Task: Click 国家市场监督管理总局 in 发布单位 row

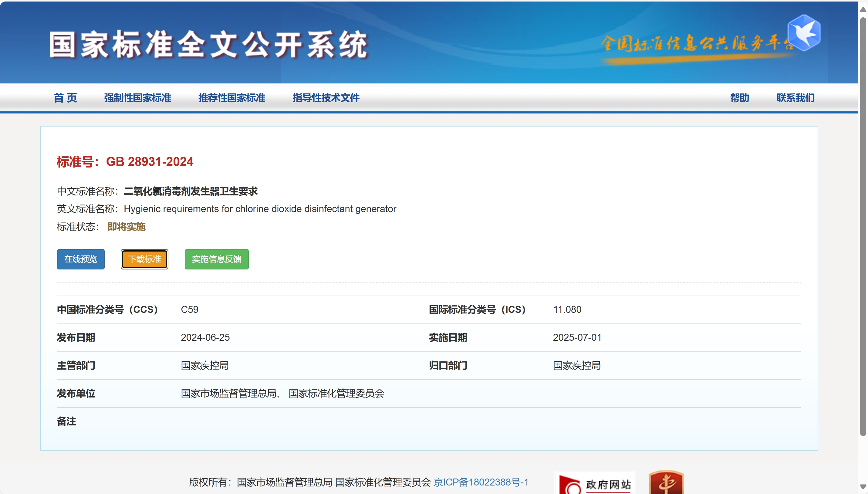Action: [x=229, y=393]
